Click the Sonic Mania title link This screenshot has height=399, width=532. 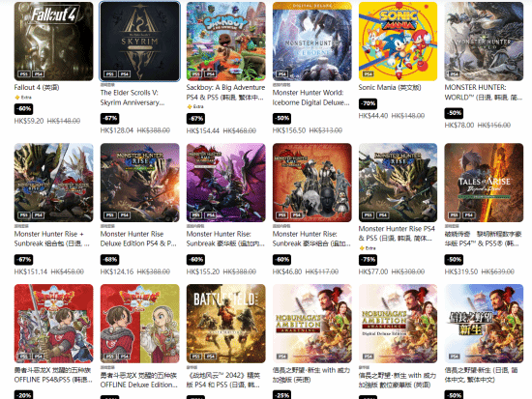coord(390,88)
